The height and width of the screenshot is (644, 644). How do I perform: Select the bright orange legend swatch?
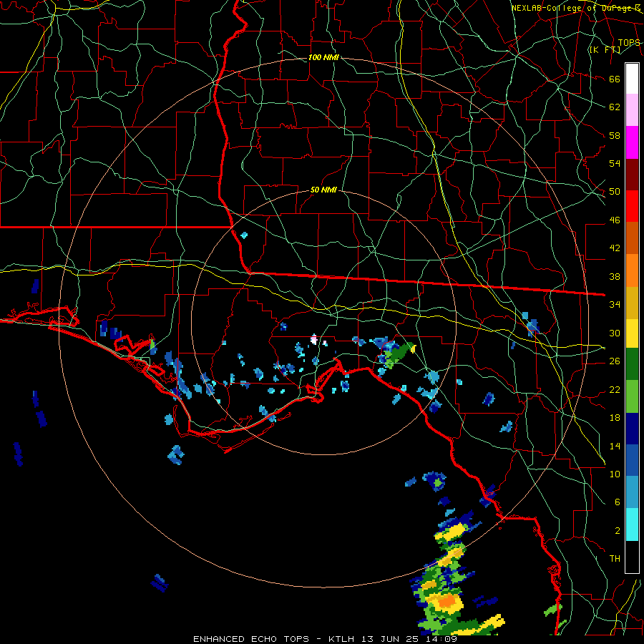(632, 270)
